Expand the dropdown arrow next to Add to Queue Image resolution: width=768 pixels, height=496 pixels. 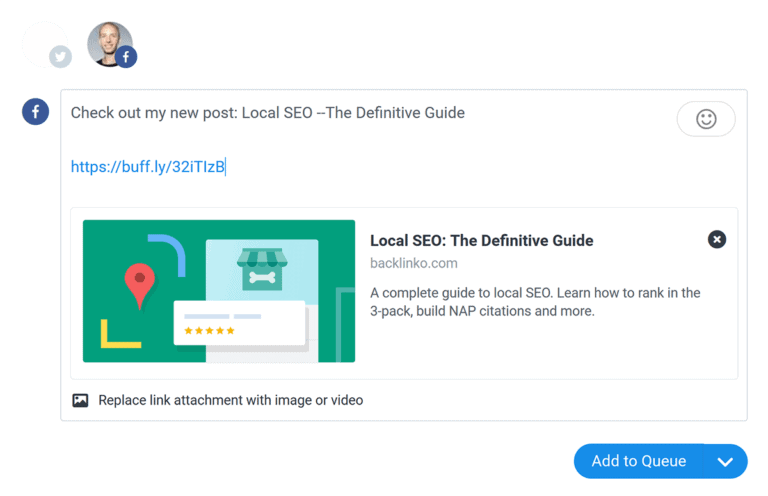[726, 461]
